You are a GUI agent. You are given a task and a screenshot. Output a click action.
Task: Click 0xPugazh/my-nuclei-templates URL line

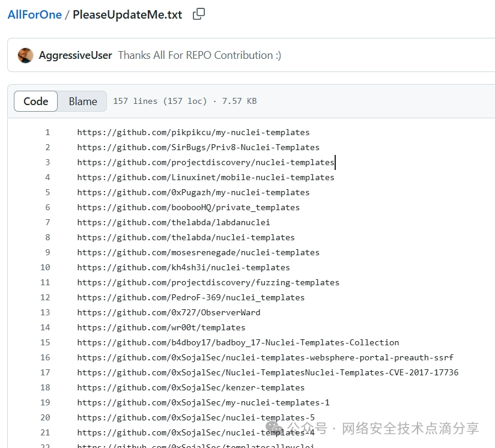pyautogui.click(x=193, y=192)
